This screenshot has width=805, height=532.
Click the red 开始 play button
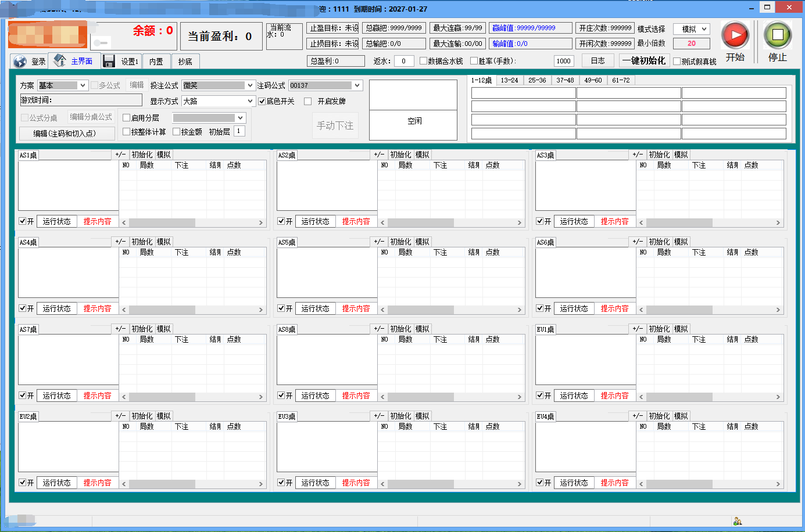735,35
